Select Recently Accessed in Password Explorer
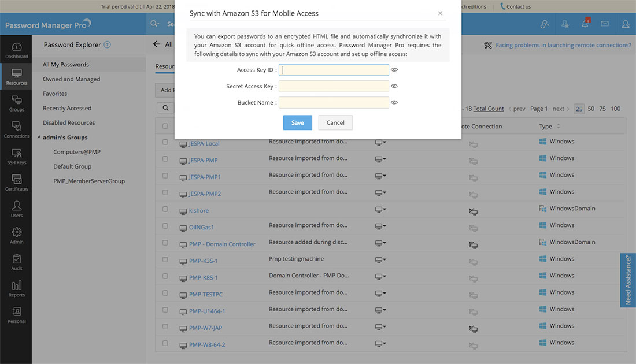636x364 pixels. click(x=67, y=108)
